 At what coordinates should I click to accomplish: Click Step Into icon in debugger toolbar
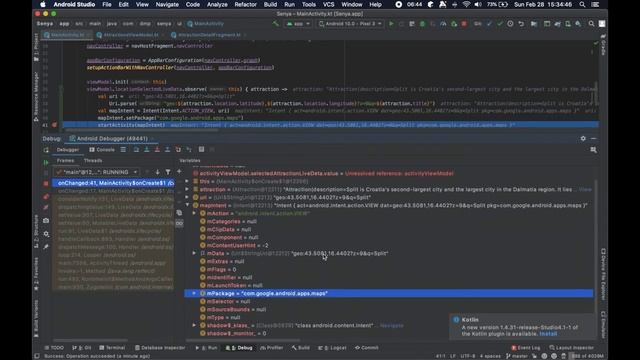[147, 150]
